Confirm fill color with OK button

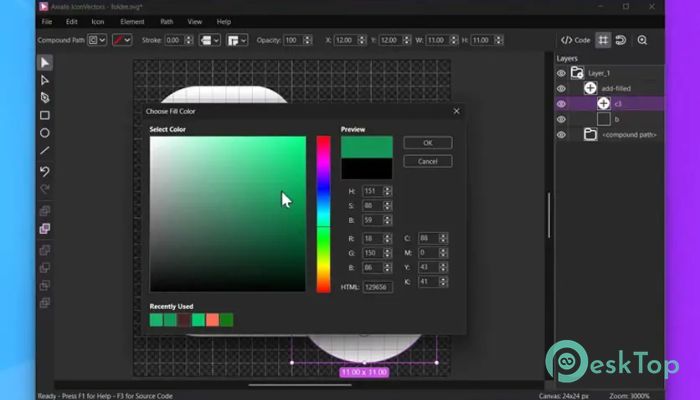pos(427,143)
